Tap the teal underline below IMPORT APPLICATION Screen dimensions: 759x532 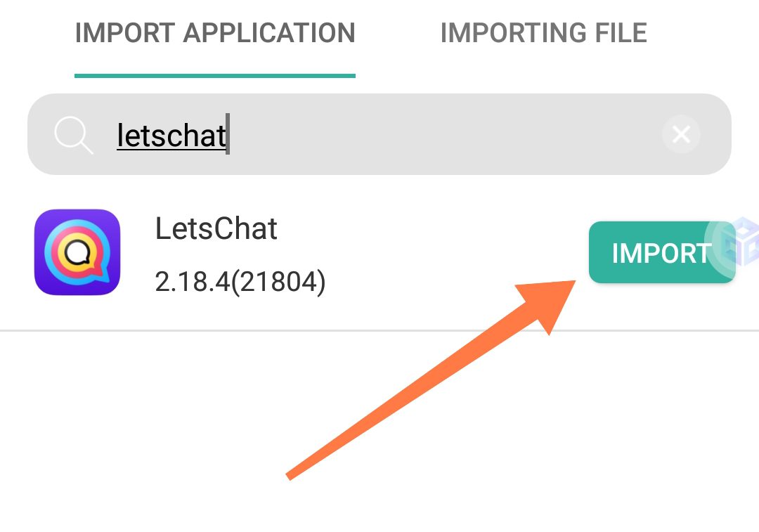214,75
